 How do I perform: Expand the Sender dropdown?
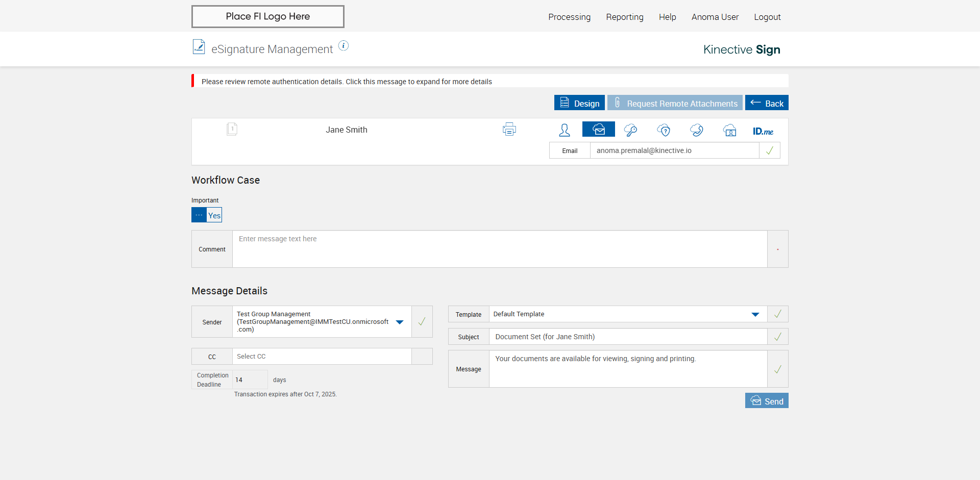400,322
